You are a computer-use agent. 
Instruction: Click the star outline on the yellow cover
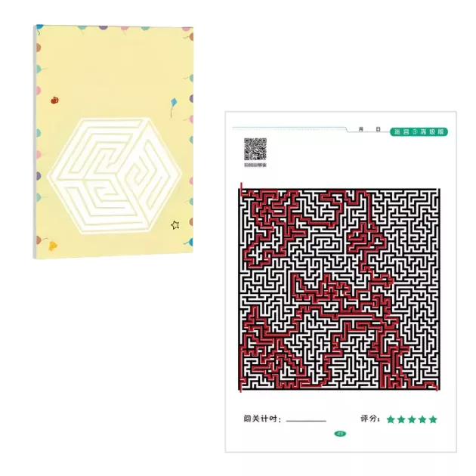pyautogui.click(x=175, y=225)
